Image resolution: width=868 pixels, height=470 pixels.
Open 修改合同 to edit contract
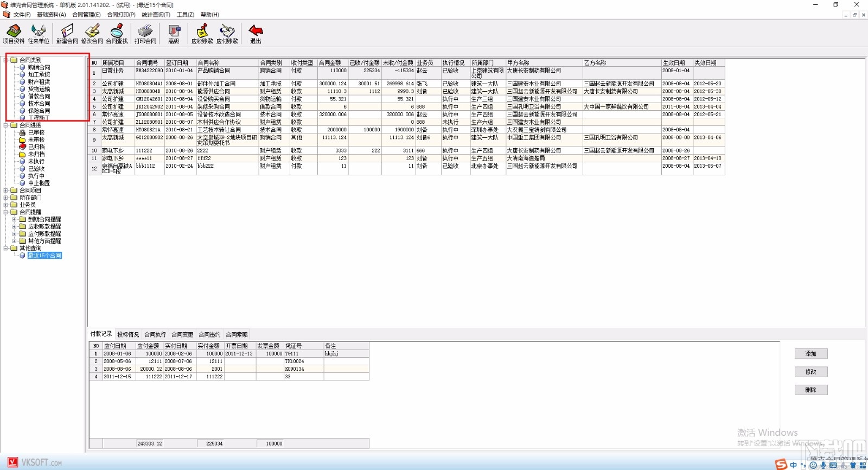coord(92,34)
